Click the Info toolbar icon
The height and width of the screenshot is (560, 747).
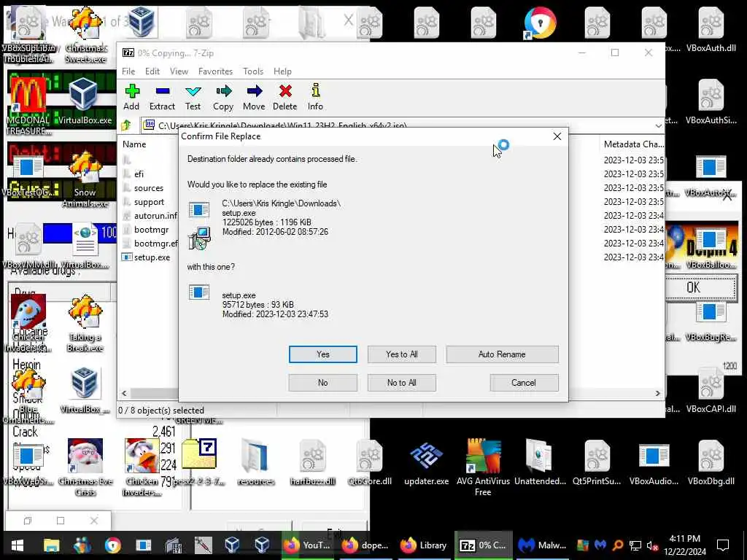click(315, 97)
